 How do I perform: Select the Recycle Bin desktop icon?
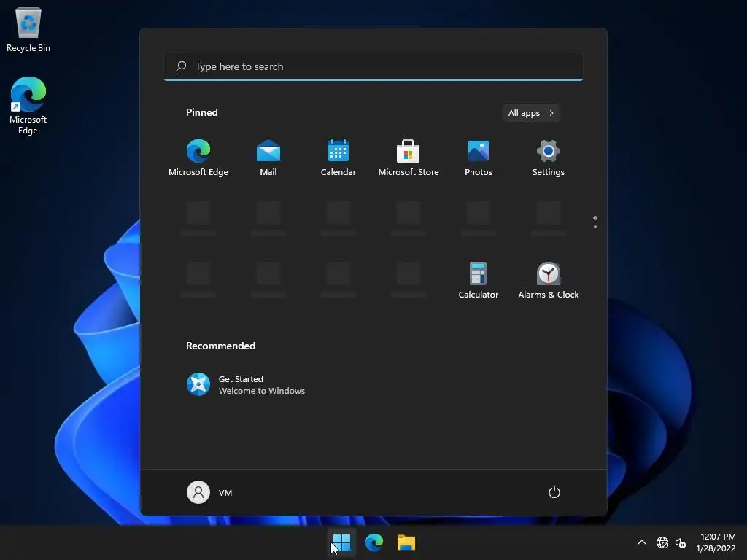click(x=28, y=29)
